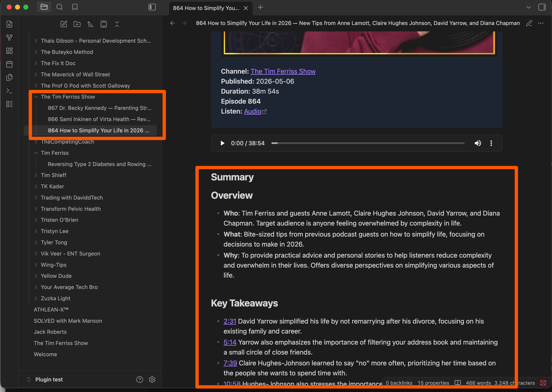The width and height of the screenshot is (552, 392).
Task: Open quick switcher ribbon icon
Action: tap(9, 24)
